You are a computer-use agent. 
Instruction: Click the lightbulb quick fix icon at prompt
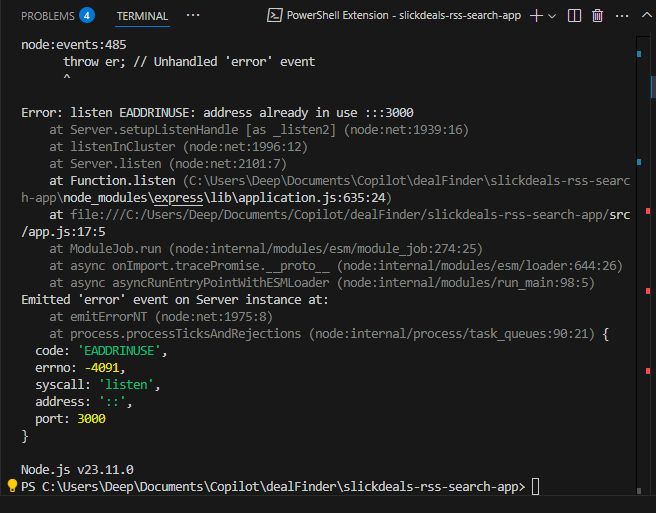click(x=12, y=486)
